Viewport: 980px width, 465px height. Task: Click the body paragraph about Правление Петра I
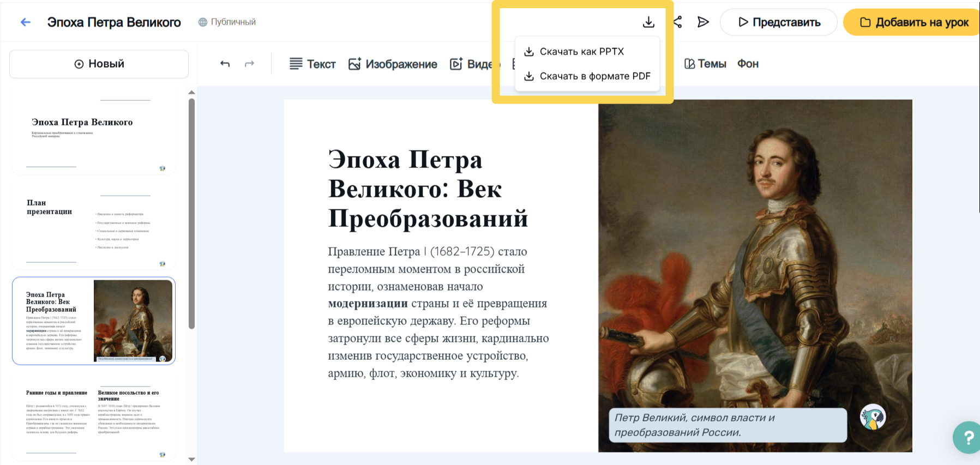(438, 312)
